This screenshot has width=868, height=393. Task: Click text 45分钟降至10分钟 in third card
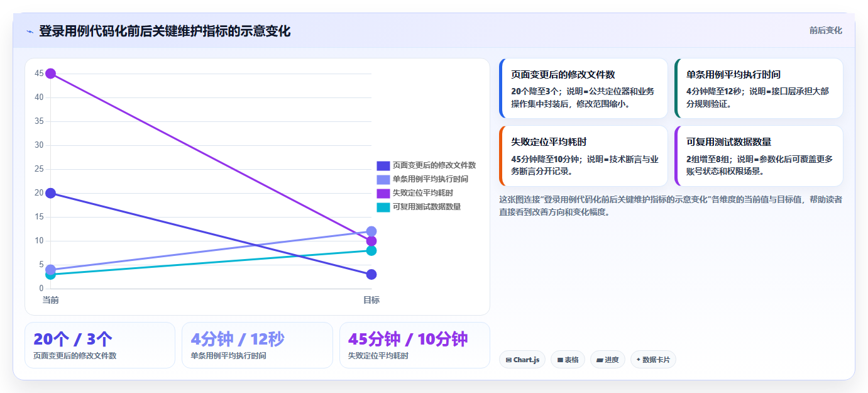[546, 159]
